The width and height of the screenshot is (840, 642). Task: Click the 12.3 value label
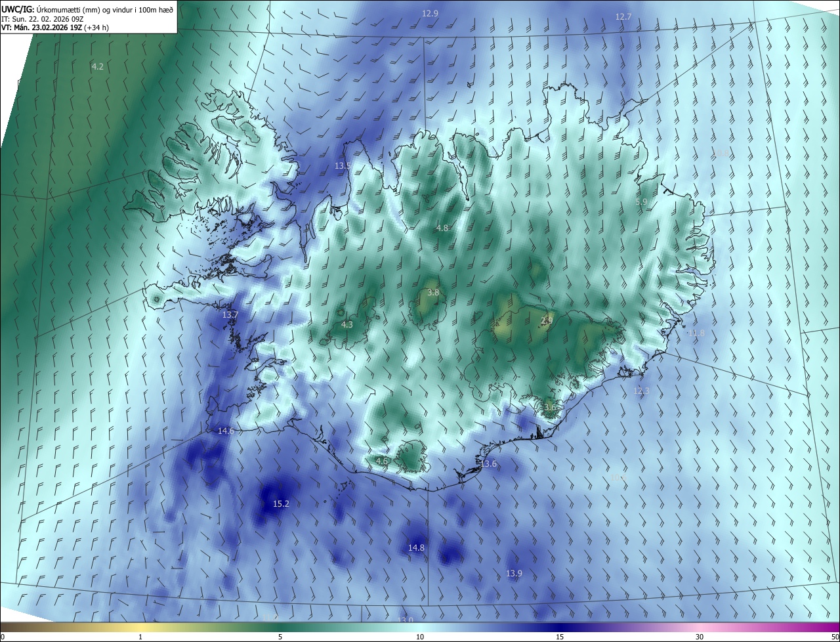click(x=641, y=391)
